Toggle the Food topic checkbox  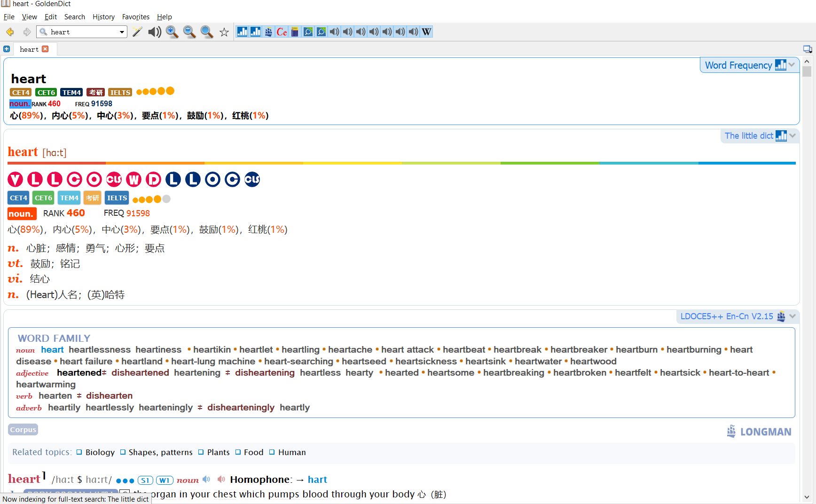tap(238, 452)
